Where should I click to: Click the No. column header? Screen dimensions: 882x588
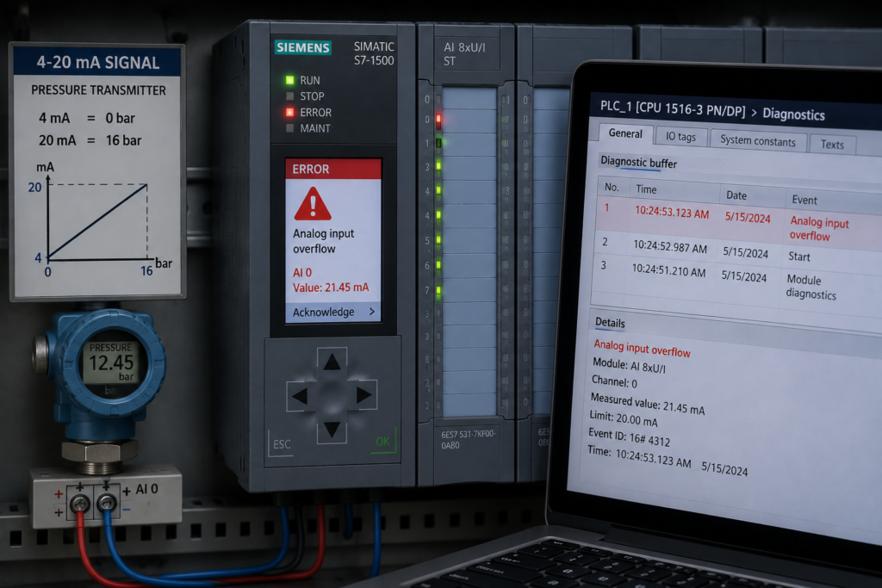pyautogui.click(x=612, y=187)
